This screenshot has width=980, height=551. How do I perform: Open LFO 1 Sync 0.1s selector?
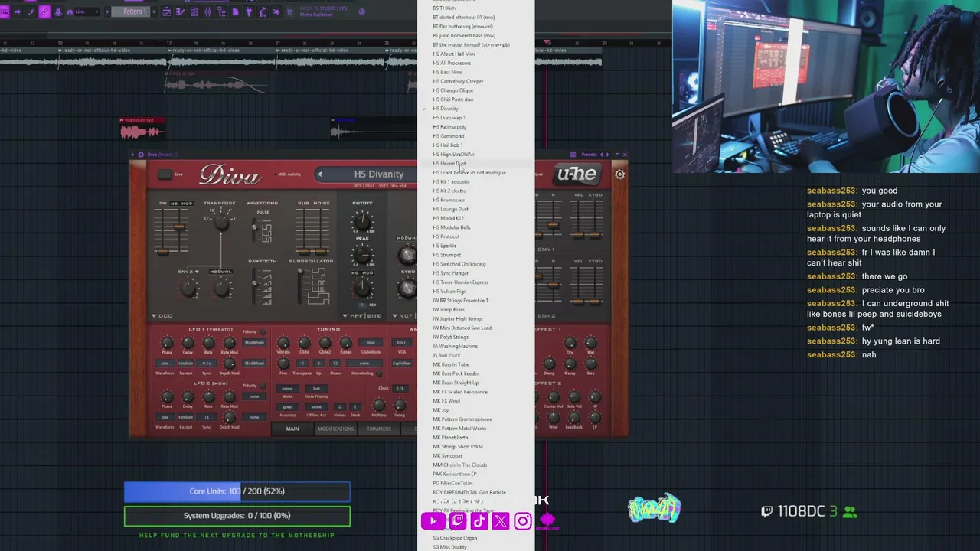[207, 363]
